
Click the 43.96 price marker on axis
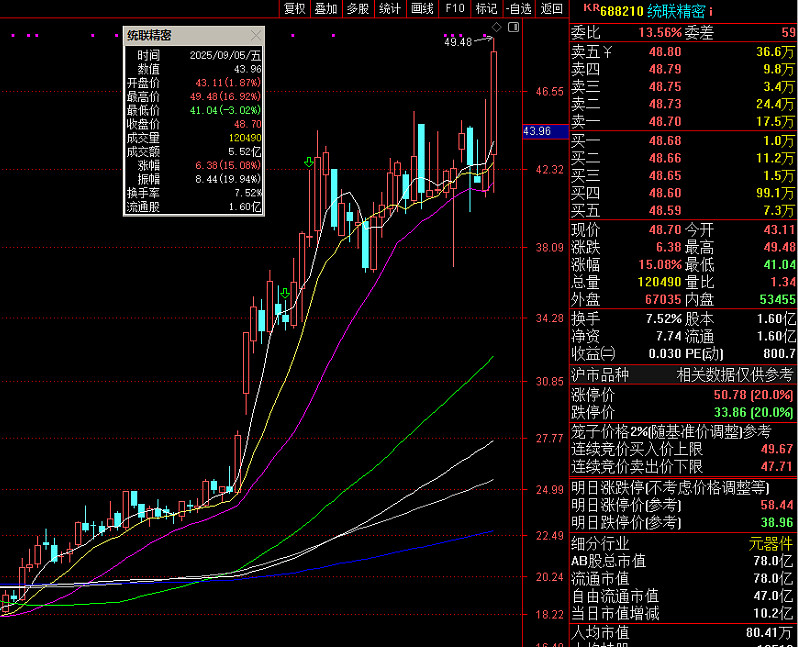click(537, 132)
